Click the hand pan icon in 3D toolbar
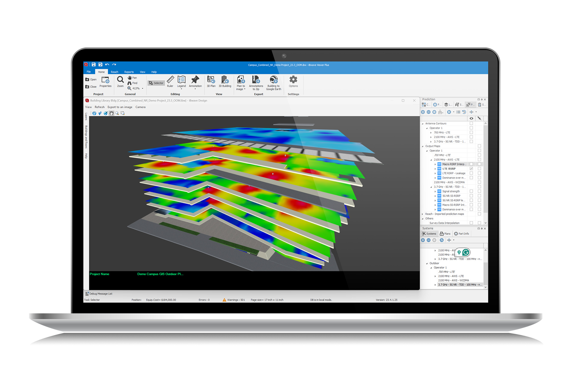Screen dimensions: 577x392 111,113
